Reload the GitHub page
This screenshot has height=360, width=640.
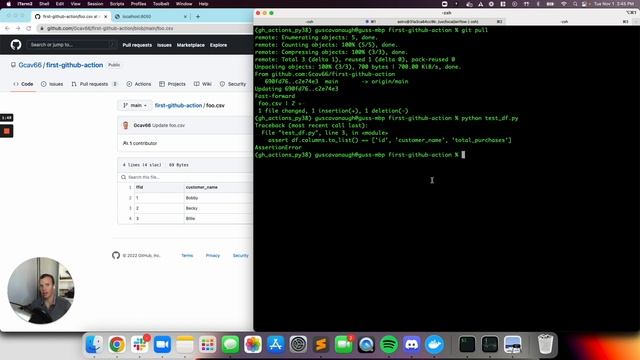pyautogui.click(x=29, y=28)
